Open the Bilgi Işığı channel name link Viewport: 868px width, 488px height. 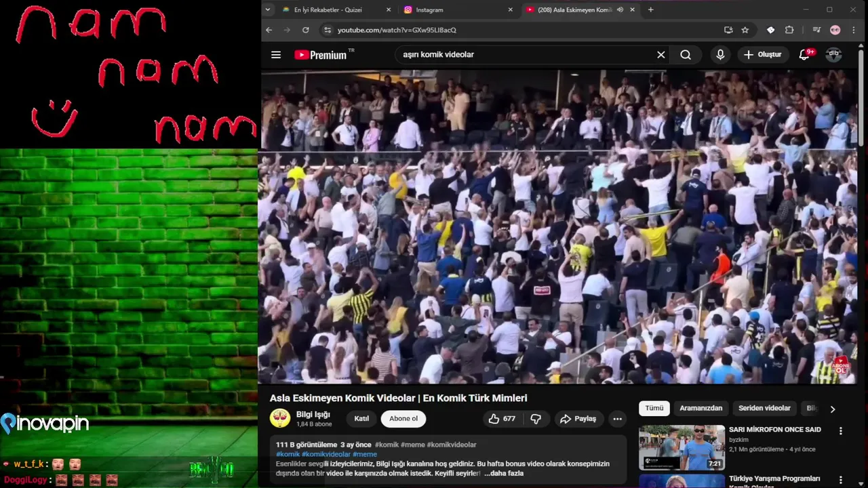pyautogui.click(x=313, y=414)
